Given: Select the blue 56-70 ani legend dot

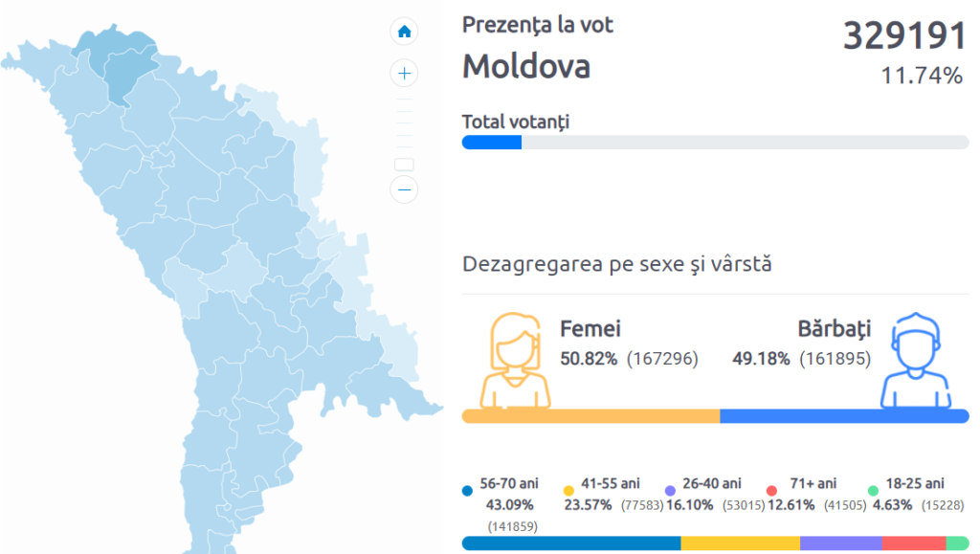Looking at the screenshot, I should tap(467, 491).
